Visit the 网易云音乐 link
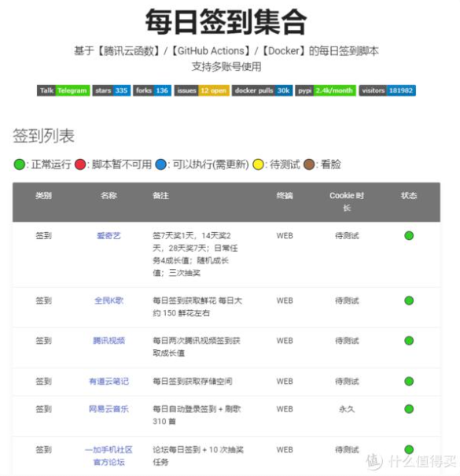 pyautogui.click(x=109, y=409)
